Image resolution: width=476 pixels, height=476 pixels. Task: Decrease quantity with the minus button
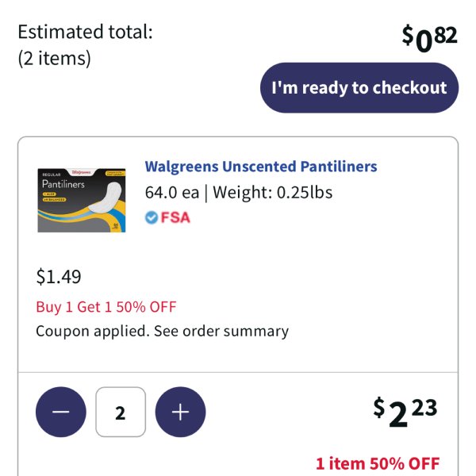coord(61,412)
